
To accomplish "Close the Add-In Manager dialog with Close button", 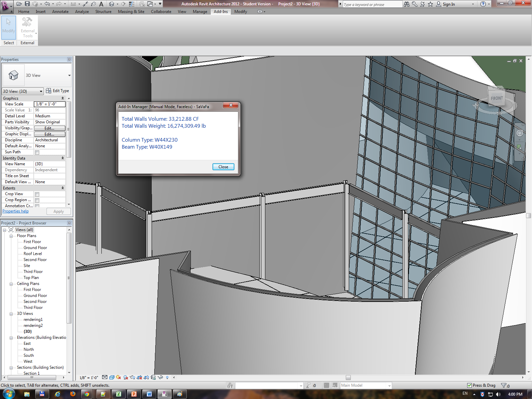I will coord(223,167).
